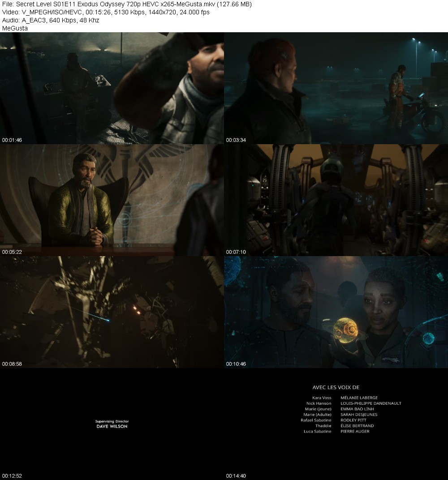Click the 00:12:52 timestamp
Screen dimensions: 448x480
pyautogui.click(x=12, y=476)
